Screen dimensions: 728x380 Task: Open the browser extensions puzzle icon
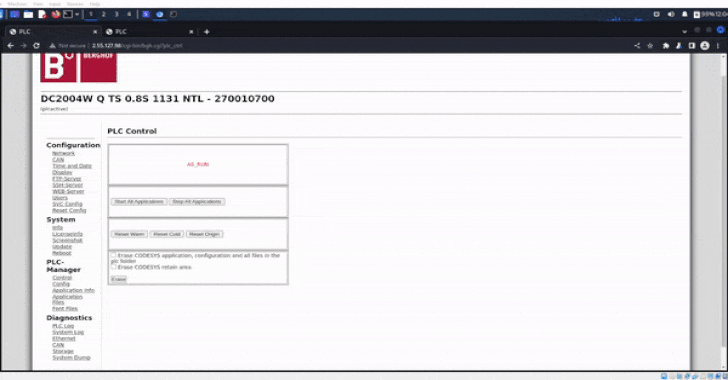point(666,46)
